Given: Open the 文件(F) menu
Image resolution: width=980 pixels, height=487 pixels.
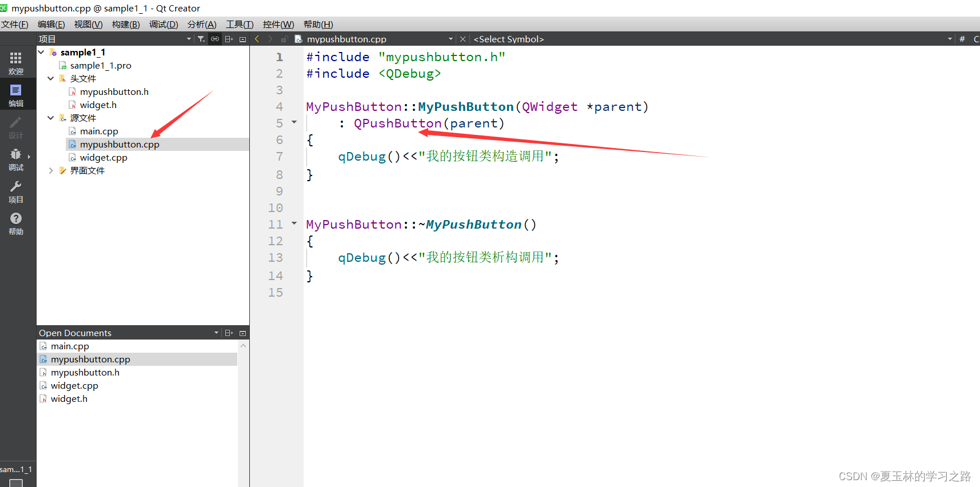Looking at the screenshot, I should point(15,24).
